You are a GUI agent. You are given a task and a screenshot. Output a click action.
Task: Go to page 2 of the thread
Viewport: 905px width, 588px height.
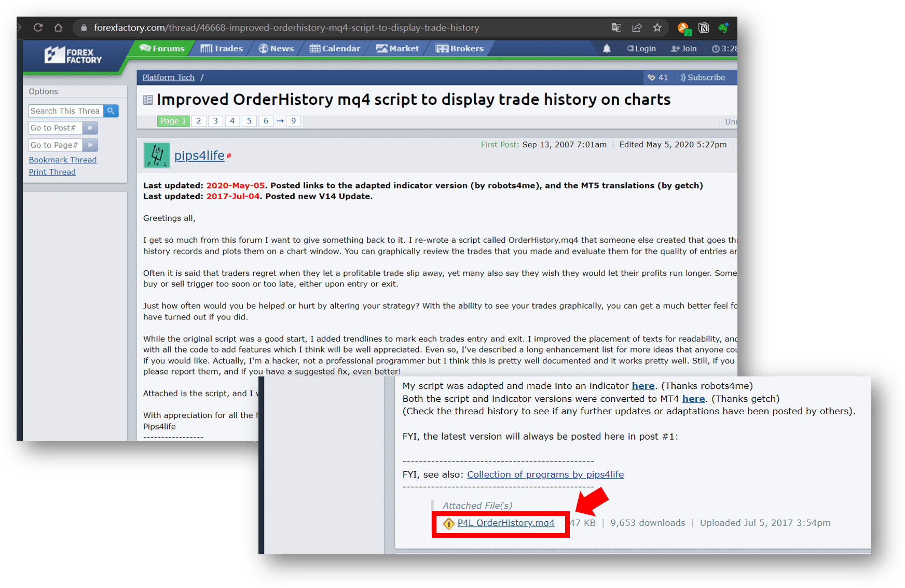(x=199, y=121)
